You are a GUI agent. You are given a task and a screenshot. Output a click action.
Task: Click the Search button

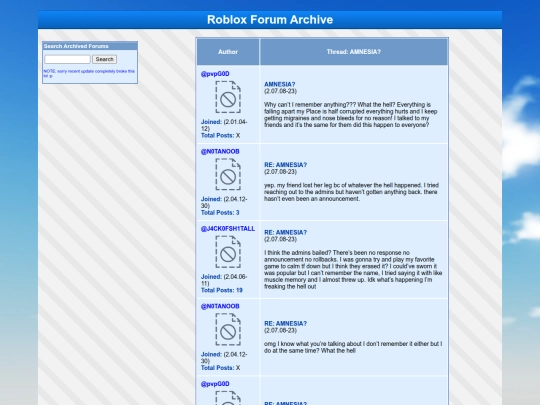104,59
